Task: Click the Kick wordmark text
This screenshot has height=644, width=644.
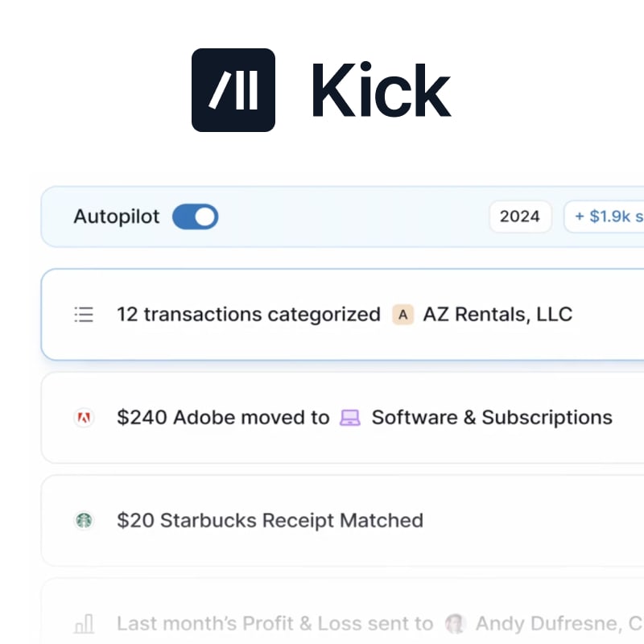Action: (x=381, y=91)
